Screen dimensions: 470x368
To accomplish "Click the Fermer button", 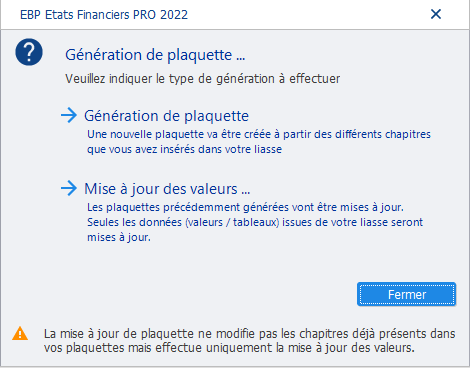I will click(x=406, y=294).
